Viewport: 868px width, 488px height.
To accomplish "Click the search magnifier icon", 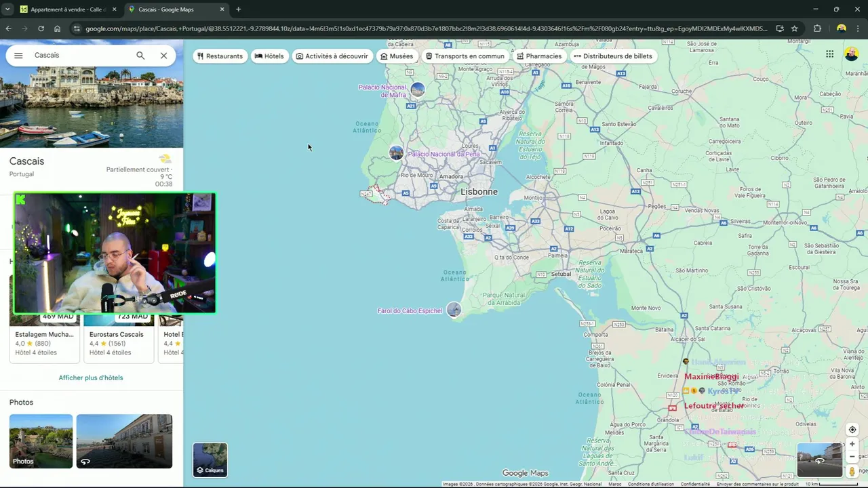I will tap(140, 56).
